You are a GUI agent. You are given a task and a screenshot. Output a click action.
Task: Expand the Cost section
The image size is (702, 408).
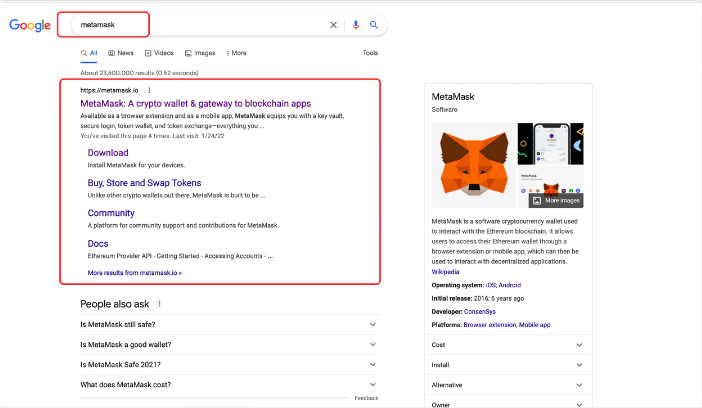pyautogui.click(x=508, y=345)
